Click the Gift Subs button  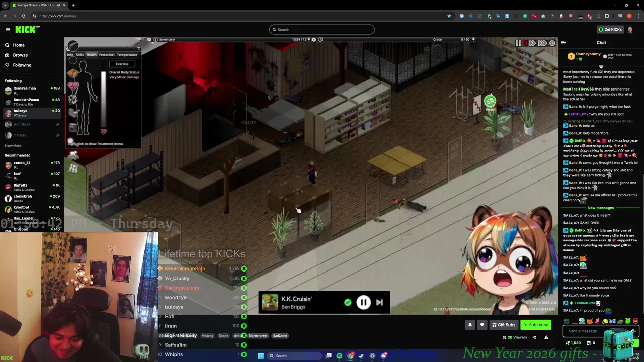click(504, 325)
